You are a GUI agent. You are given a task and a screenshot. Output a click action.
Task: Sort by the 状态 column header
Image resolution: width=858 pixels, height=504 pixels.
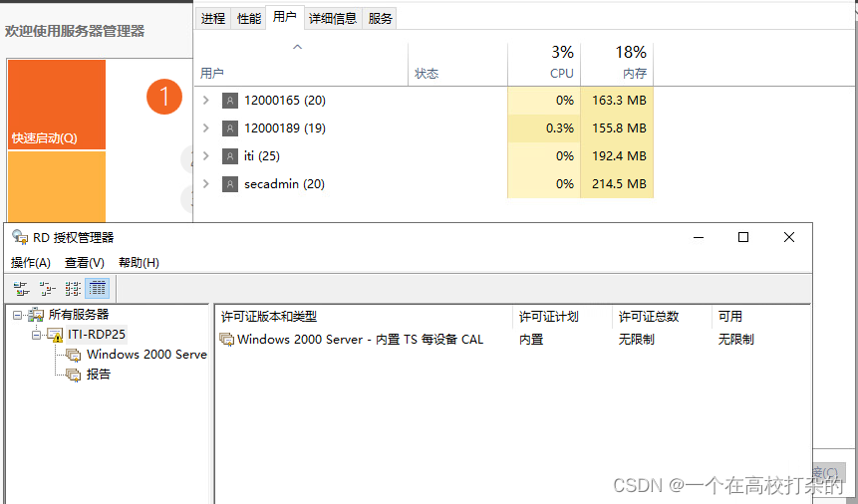coord(458,64)
